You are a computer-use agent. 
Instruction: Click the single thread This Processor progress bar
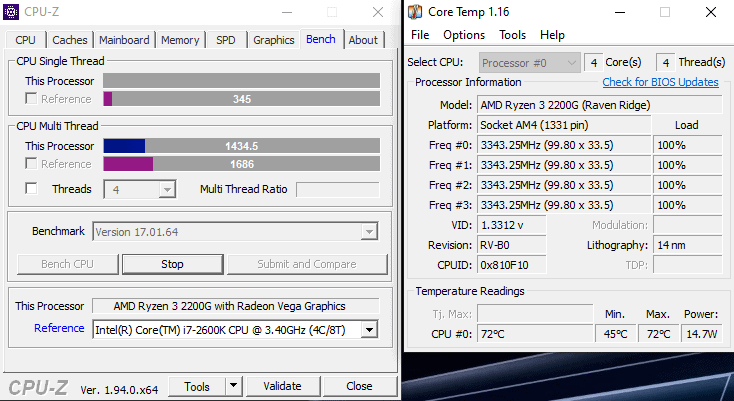242,80
